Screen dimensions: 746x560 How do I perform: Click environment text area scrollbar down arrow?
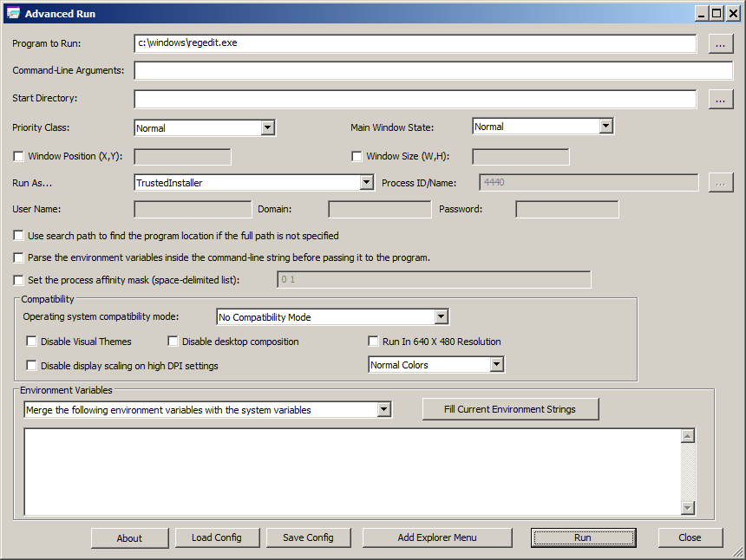coord(688,508)
